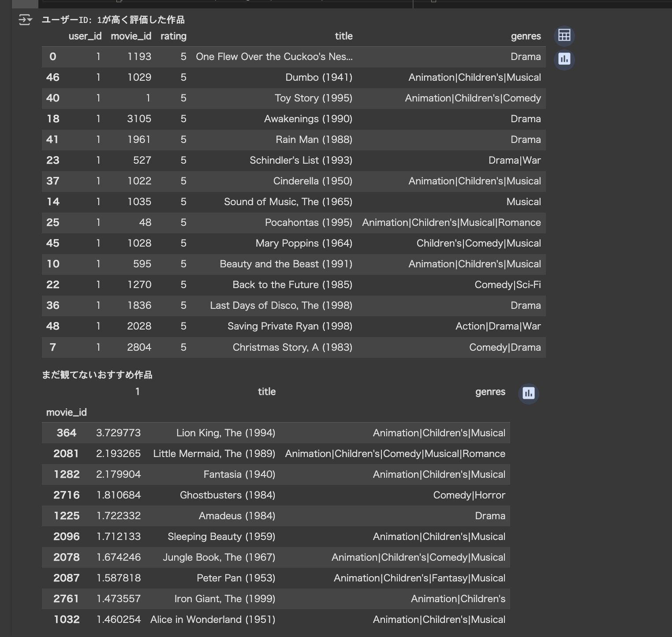Suggest charts for the recommended movies table
Viewport: 672px width, 637px height.
tap(528, 393)
